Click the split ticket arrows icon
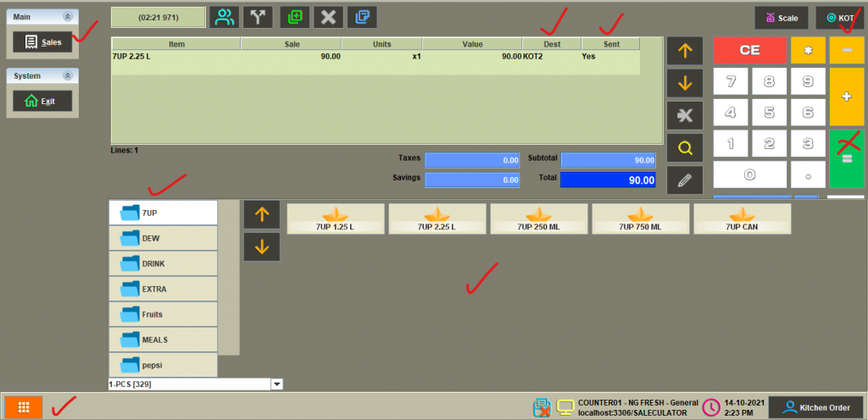 (x=258, y=17)
